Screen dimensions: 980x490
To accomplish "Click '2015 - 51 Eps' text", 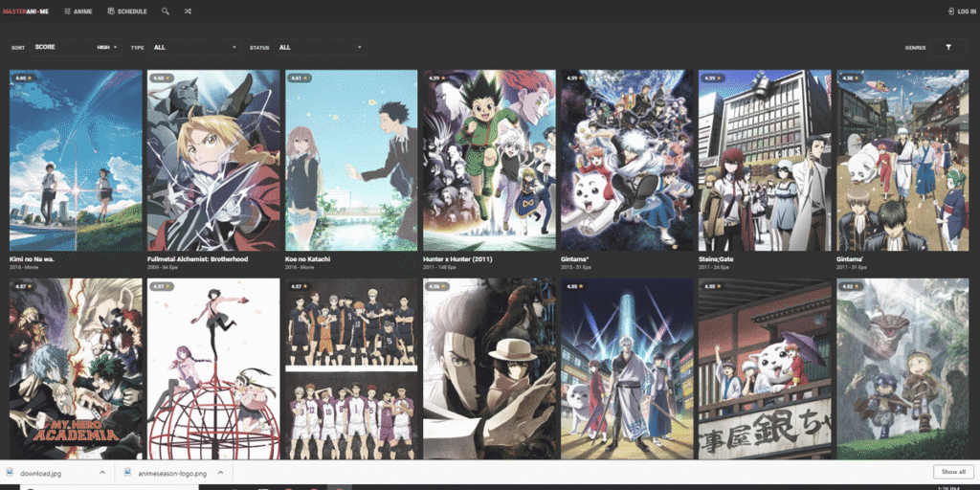I will coord(575,267).
